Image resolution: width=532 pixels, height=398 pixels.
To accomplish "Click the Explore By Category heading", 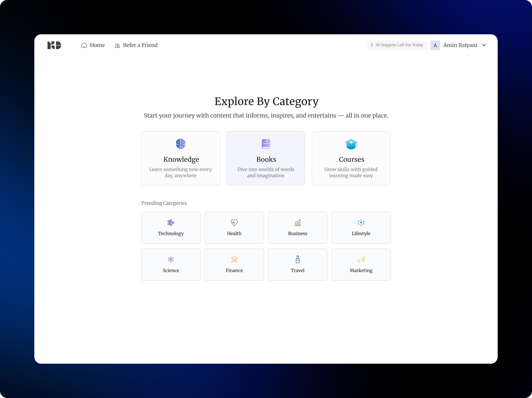I will pyautogui.click(x=266, y=101).
